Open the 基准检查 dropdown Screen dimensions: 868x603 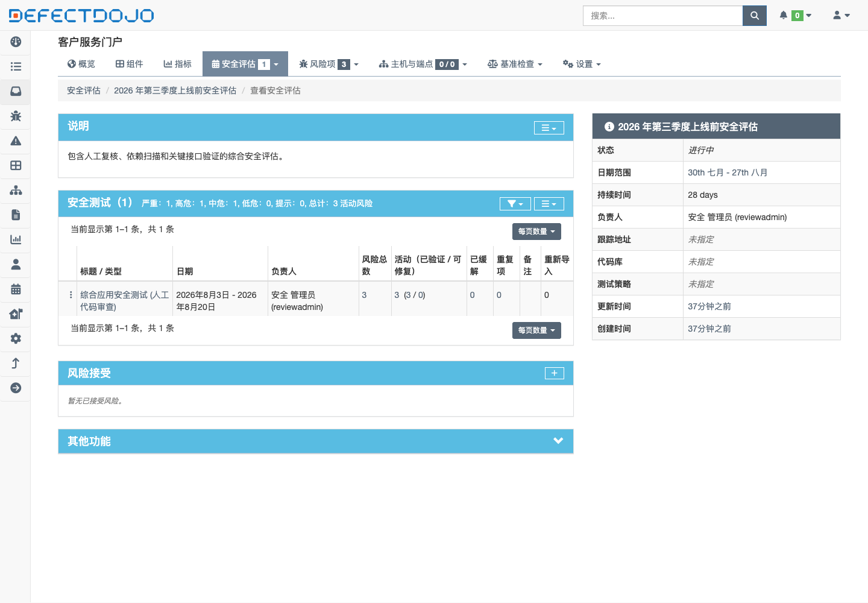515,64
